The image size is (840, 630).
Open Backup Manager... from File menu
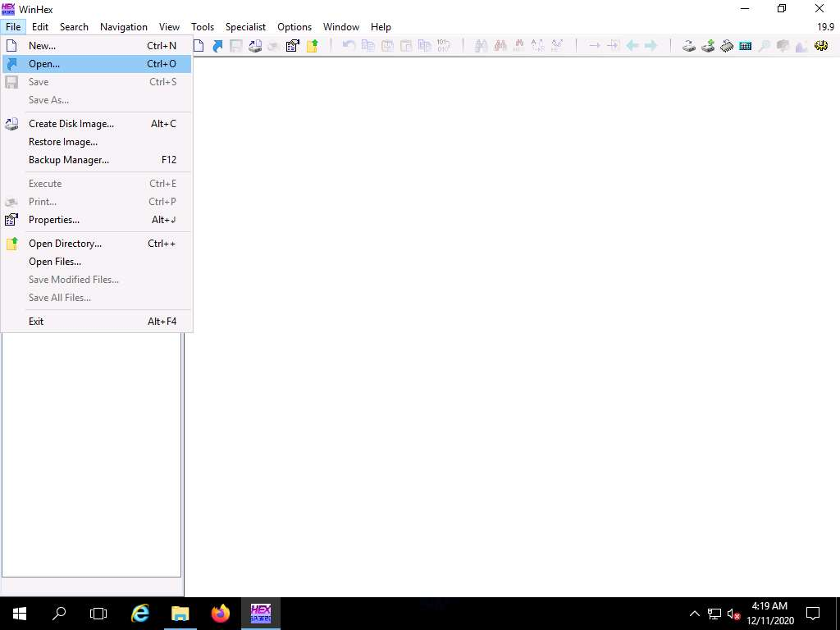[x=97, y=160]
